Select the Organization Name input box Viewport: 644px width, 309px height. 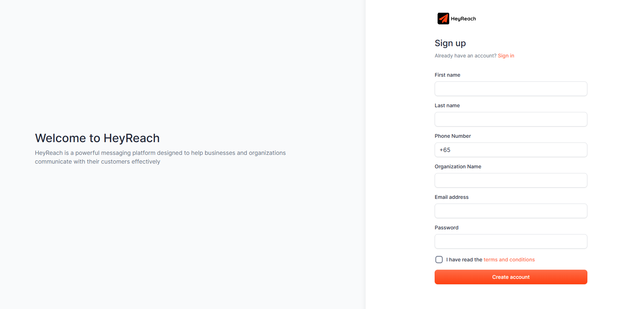pos(511,180)
